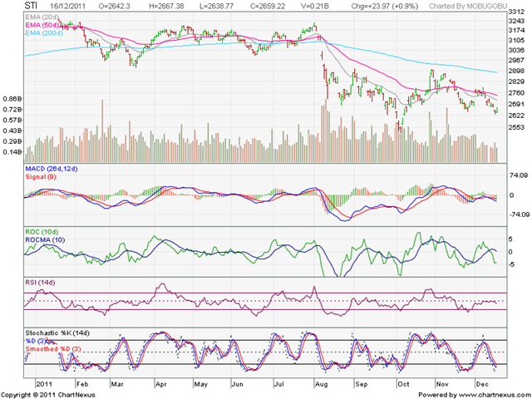Click the Aug label on time axis

click(x=322, y=384)
